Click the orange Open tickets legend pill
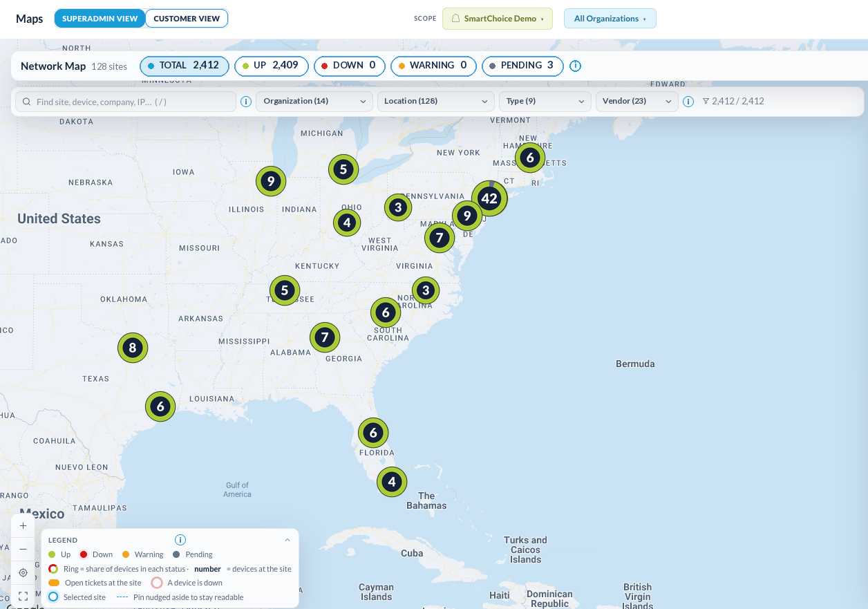 (x=54, y=583)
